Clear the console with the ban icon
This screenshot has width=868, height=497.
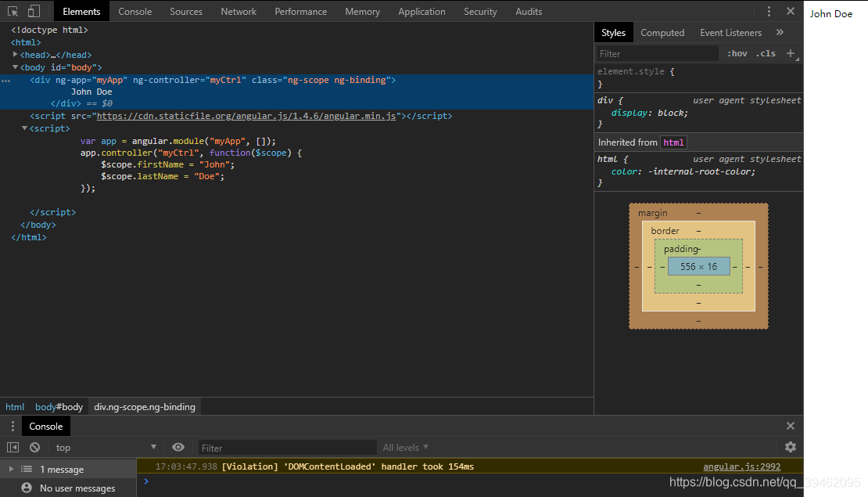point(35,447)
